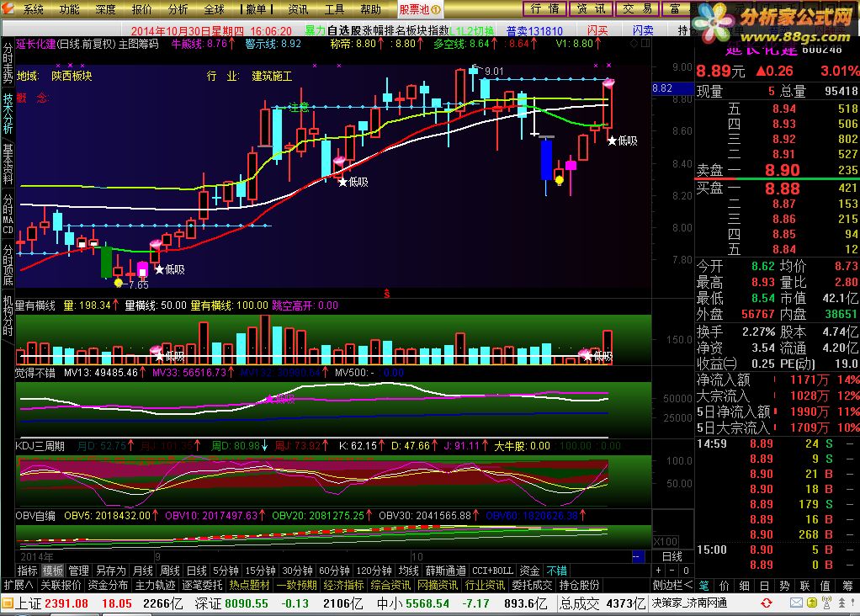Select the 分时MACD side tab
The width and height of the screenshot is (860, 616).
point(8,214)
